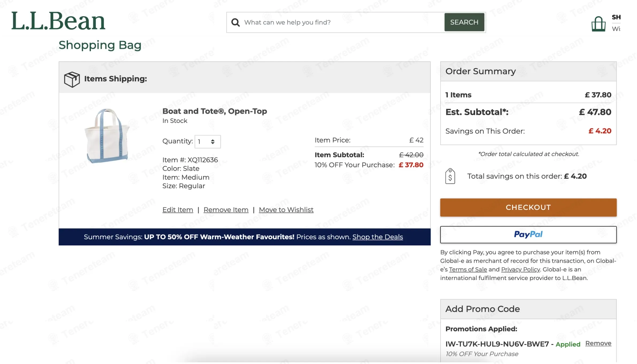
Task: Open the Quantity dropdown
Action: [x=207, y=142]
